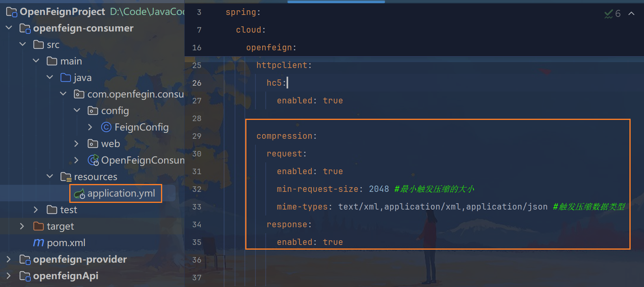Expand the FeignConfig class chevron
The width and height of the screenshot is (644, 287).
point(90,127)
